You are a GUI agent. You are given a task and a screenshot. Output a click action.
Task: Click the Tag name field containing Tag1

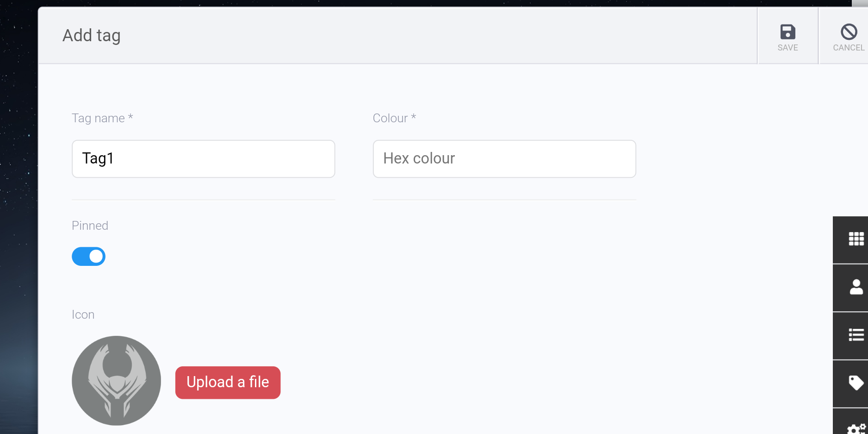point(204,158)
